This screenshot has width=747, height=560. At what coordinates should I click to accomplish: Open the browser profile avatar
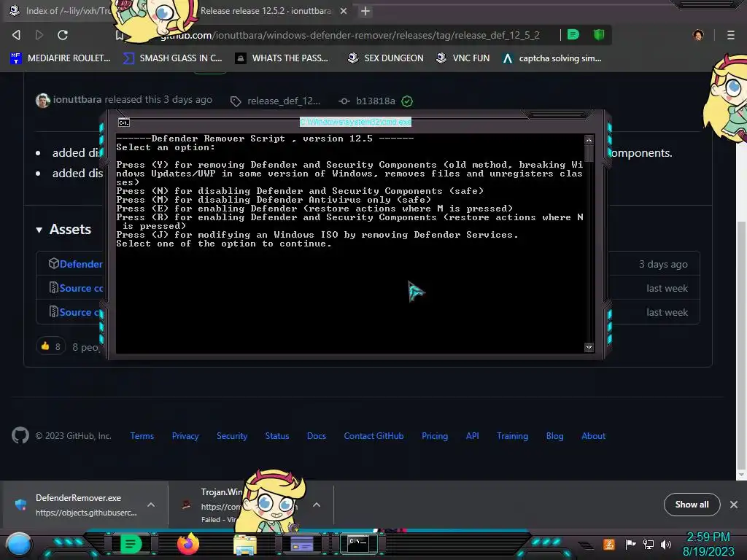click(698, 35)
